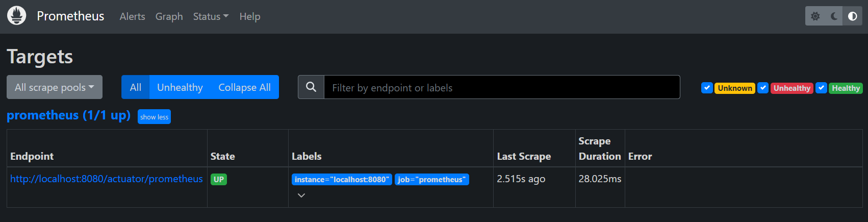Open the Help menu item

point(250,16)
